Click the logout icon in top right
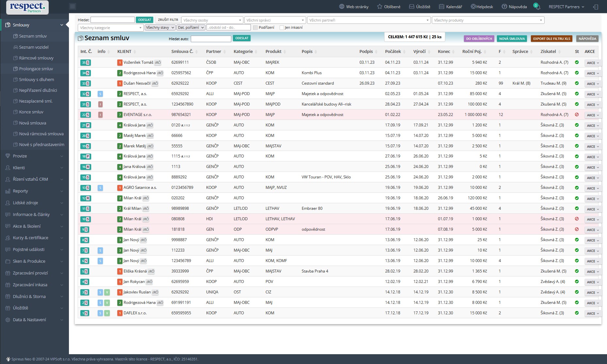 pos(596,7)
